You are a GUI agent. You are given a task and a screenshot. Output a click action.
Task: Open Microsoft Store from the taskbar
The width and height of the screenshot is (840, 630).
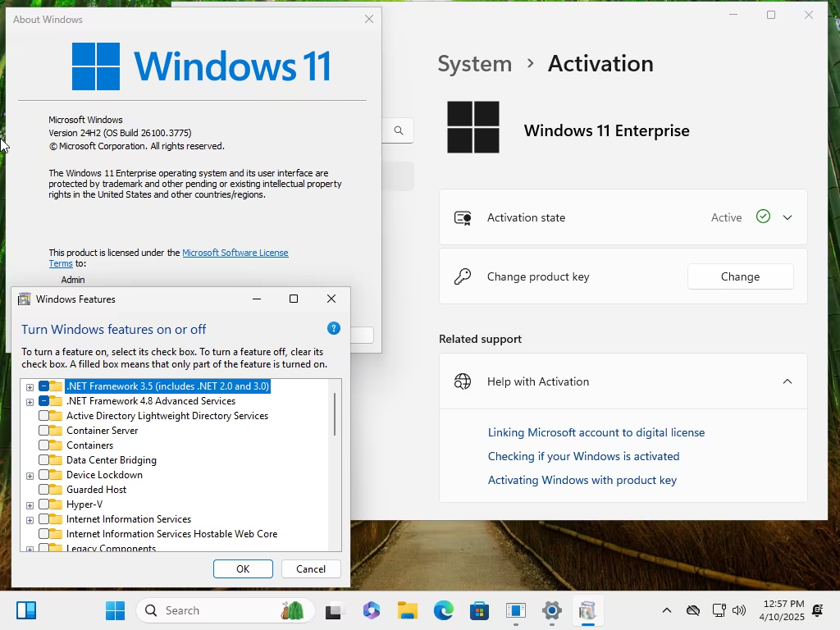point(479,610)
